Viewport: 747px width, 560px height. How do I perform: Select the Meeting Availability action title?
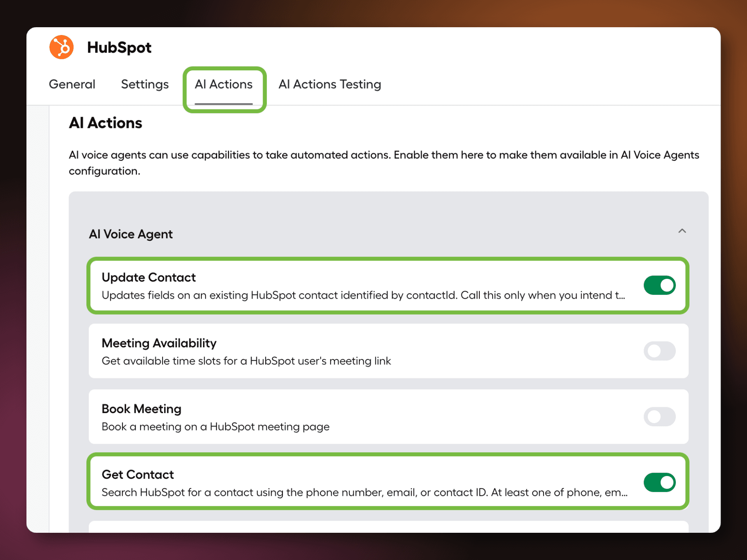(x=159, y=343)
